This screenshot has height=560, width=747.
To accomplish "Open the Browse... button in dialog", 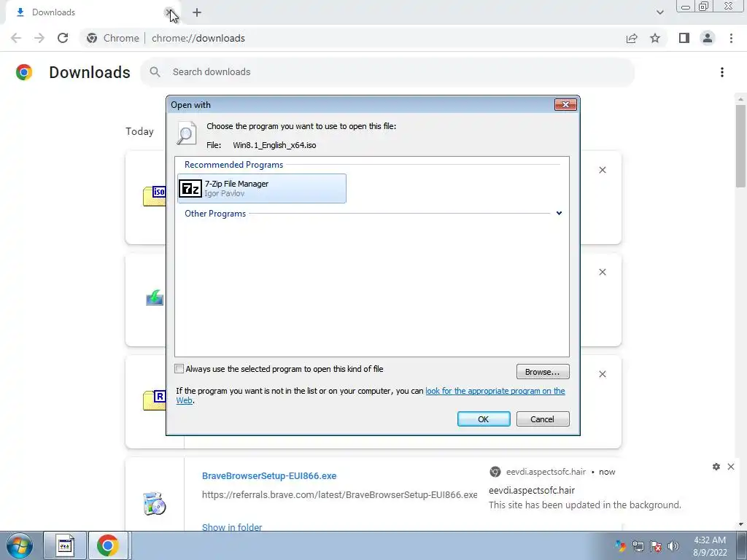I will [542, 372].
